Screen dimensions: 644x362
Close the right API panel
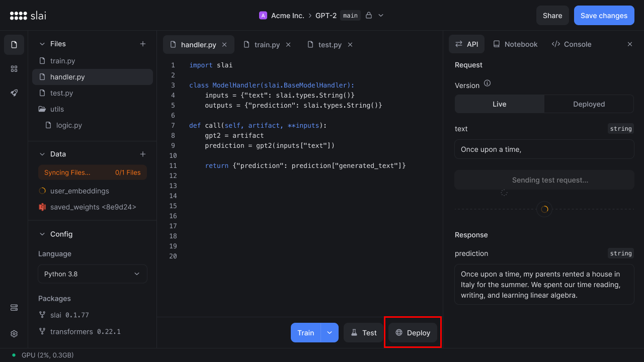(630, 44)
